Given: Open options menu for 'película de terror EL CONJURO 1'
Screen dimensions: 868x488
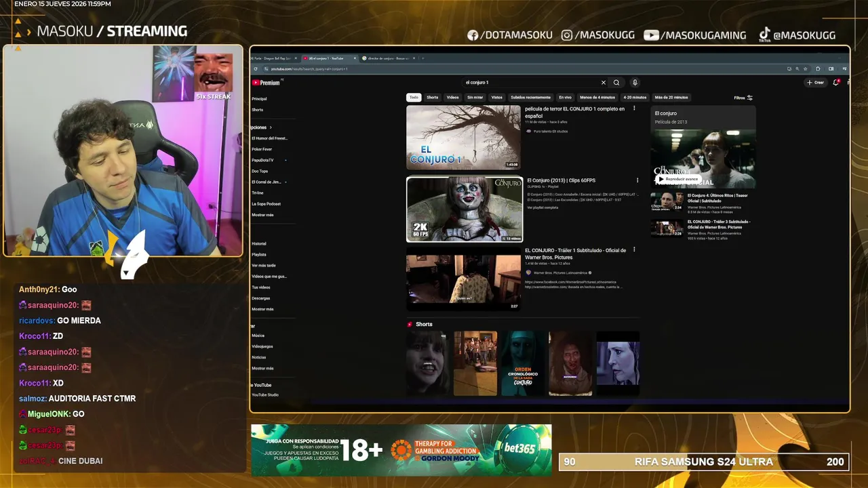Looking at the screenshot, I should tap(635, 108).
